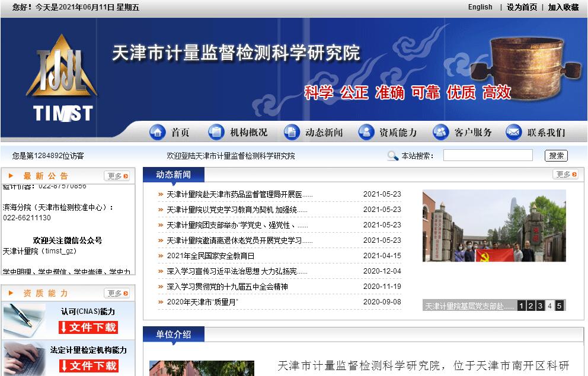This screenshot has width=588, height=376.
Task: Click the envelope icon beside 联系我们
Action: pyautogui.click(x=513, y=132)
